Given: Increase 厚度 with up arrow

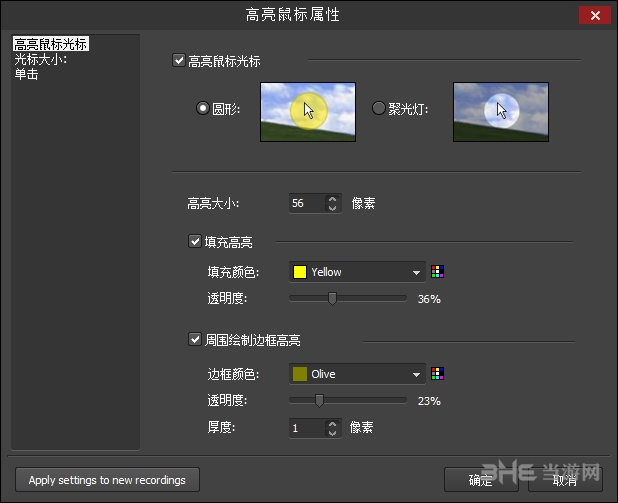Looking at the screenshot, I should 332,424.
